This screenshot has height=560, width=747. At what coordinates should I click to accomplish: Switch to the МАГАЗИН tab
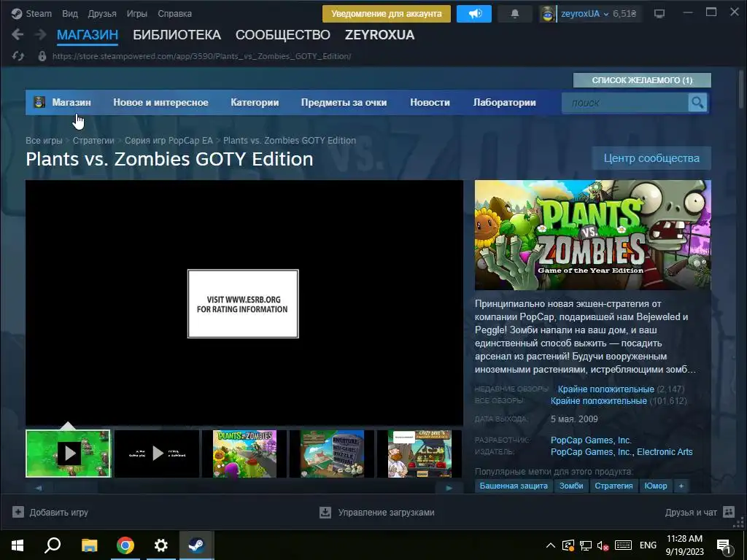coord(88,35)
